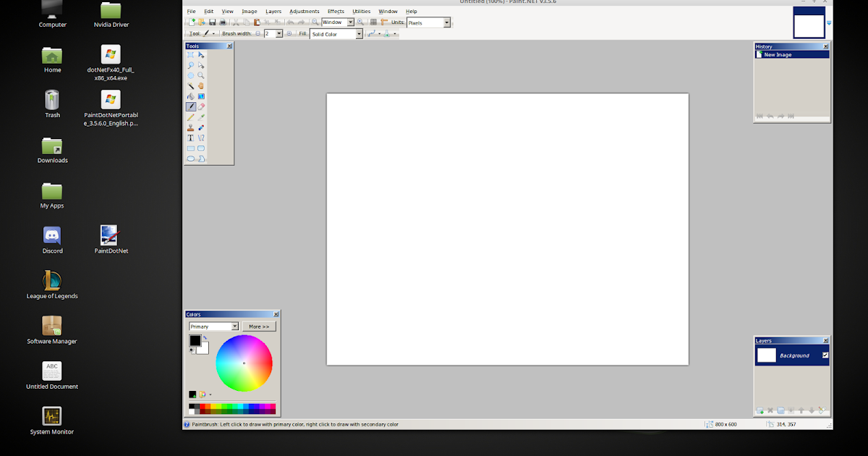
Task: Select the Ellipse shape tool
Action: (191, 159)
